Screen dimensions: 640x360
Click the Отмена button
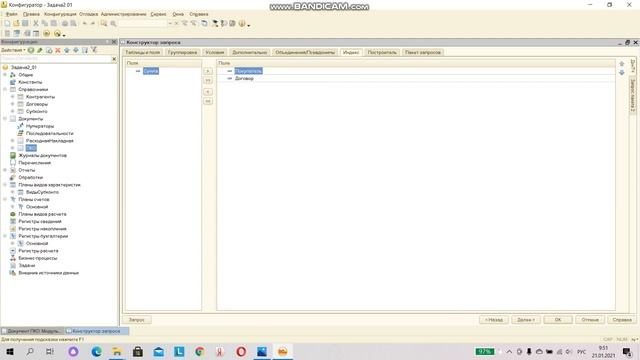pyautogui.click(x=590, y=320)
